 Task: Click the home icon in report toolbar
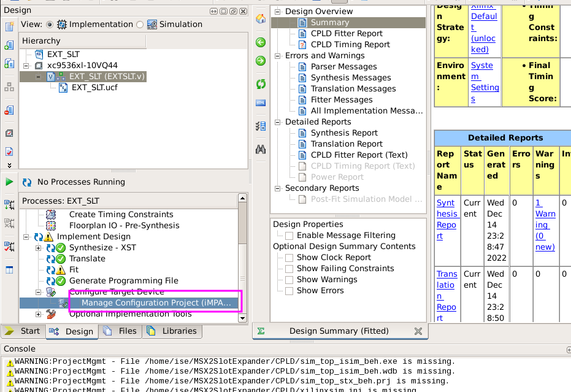(261, 18)
